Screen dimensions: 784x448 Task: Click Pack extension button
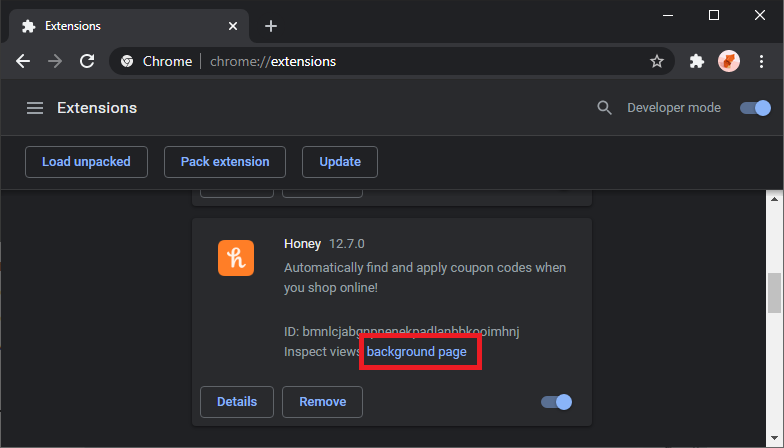tap(225, 162)
